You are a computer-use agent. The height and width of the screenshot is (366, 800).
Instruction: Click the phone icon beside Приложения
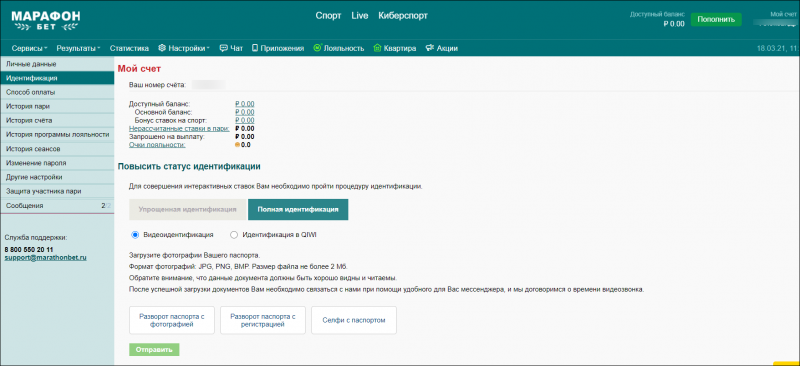pos(255,48)
